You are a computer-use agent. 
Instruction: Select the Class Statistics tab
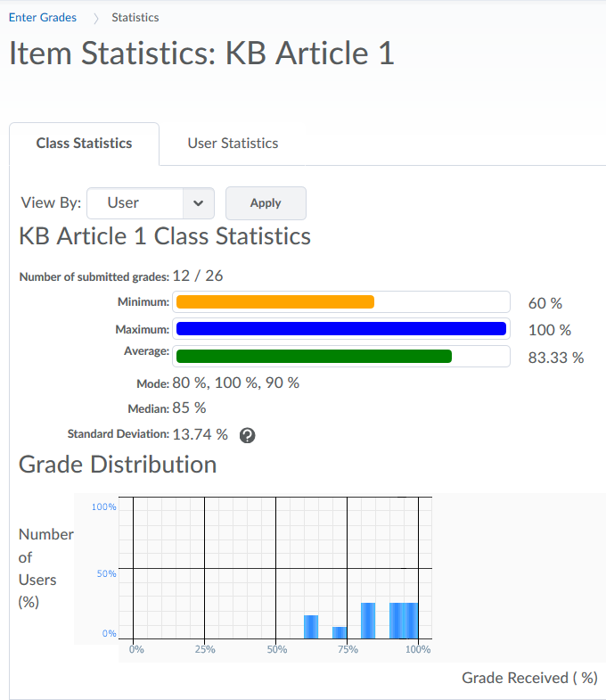coord(84,144)
